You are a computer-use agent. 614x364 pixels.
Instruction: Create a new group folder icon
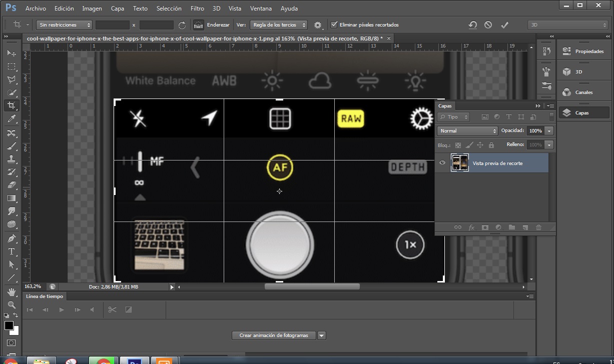(x=511, y=227)
